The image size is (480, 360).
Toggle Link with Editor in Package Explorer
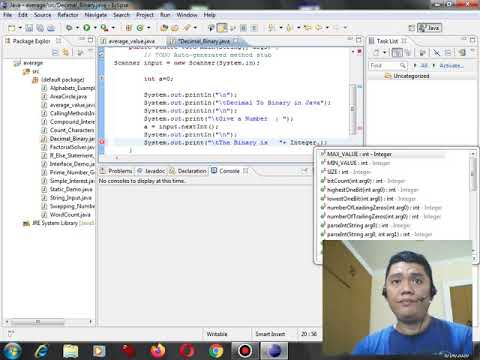[x=66, y=52]
